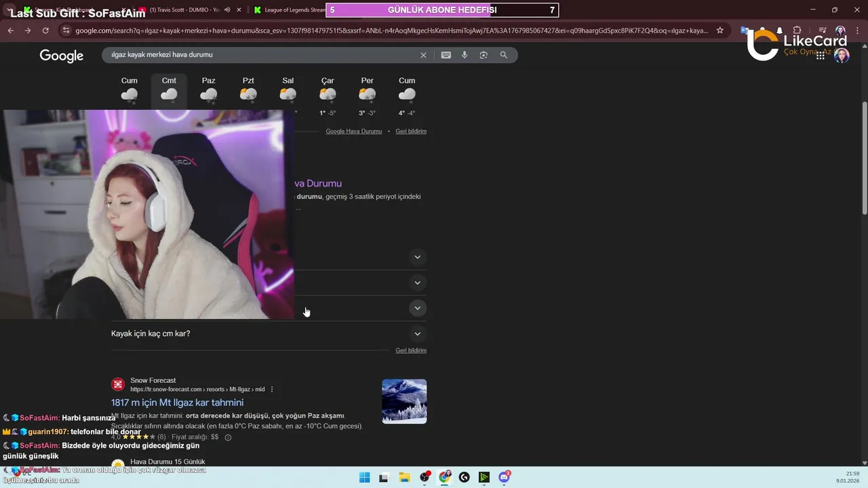This screenshot has height=488, width=868.
Task: Expand the 'Kayak için kaç cm kar?' question
Action: point(269,333)
